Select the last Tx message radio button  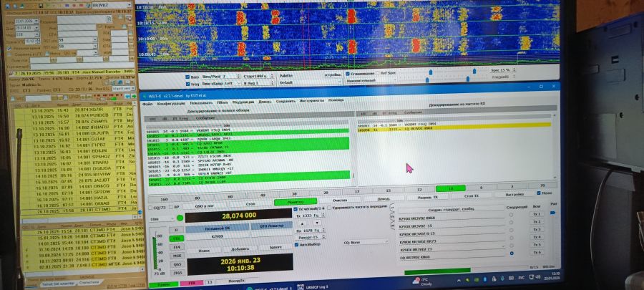(511, 253)
